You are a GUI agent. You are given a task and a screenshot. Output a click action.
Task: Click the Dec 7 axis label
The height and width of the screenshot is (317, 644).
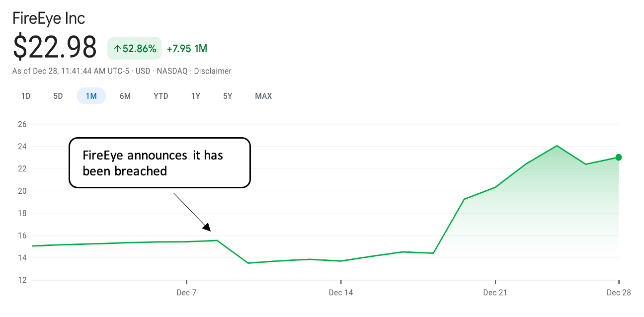186,293
